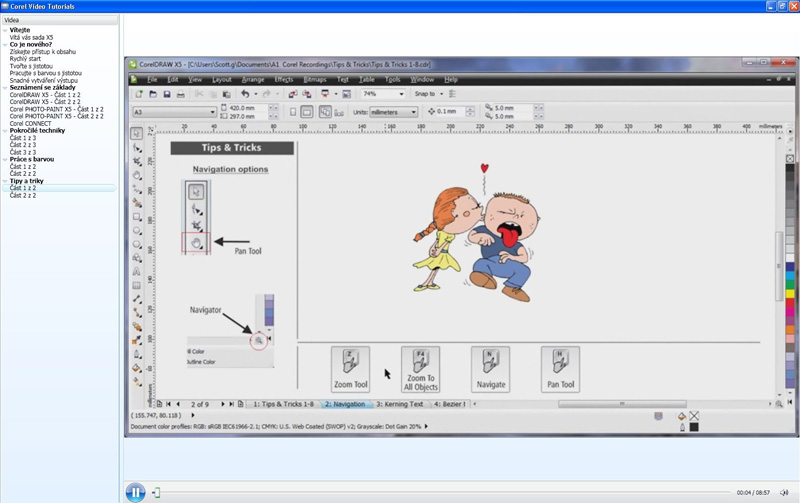Open the Units millimeters dropdown
This screenshot has height=503, width=800.
tap(414, 112)
